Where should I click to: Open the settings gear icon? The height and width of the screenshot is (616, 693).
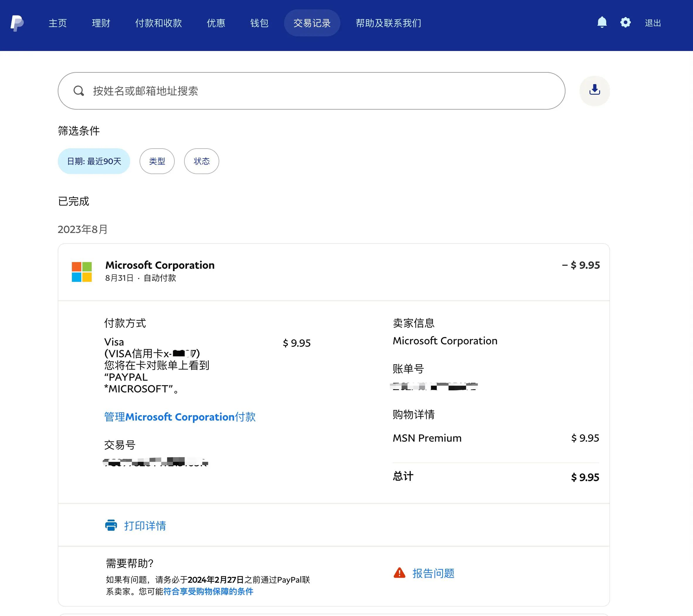(x=625, y=22)
